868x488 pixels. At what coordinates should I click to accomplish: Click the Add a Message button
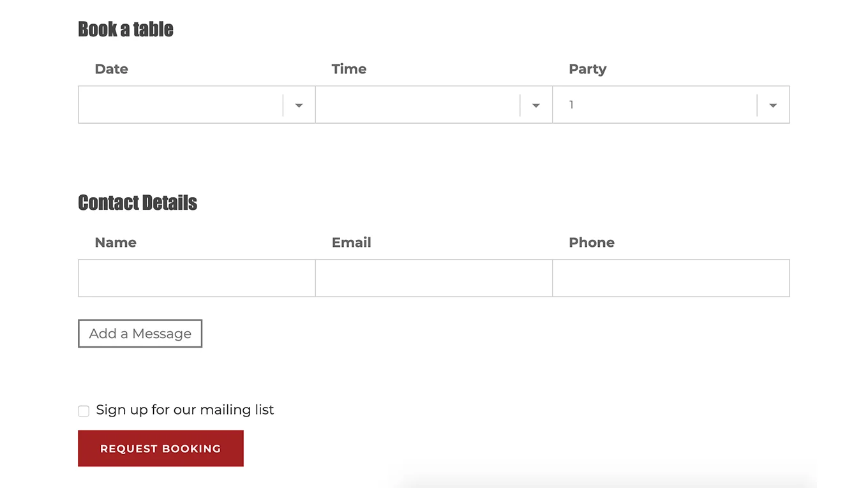140,334
